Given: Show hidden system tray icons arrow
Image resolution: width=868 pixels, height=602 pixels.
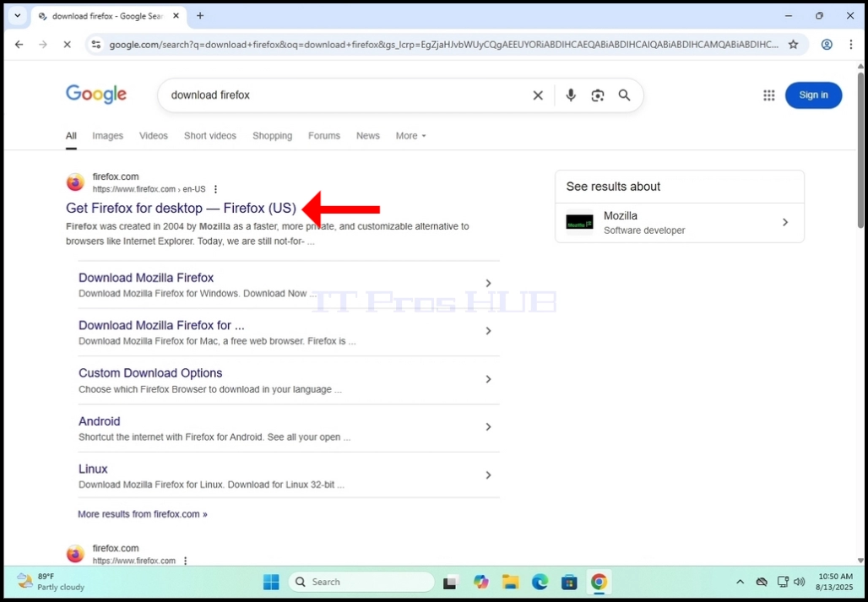Looking at the screenshot, I should click(x=740, y=582).
